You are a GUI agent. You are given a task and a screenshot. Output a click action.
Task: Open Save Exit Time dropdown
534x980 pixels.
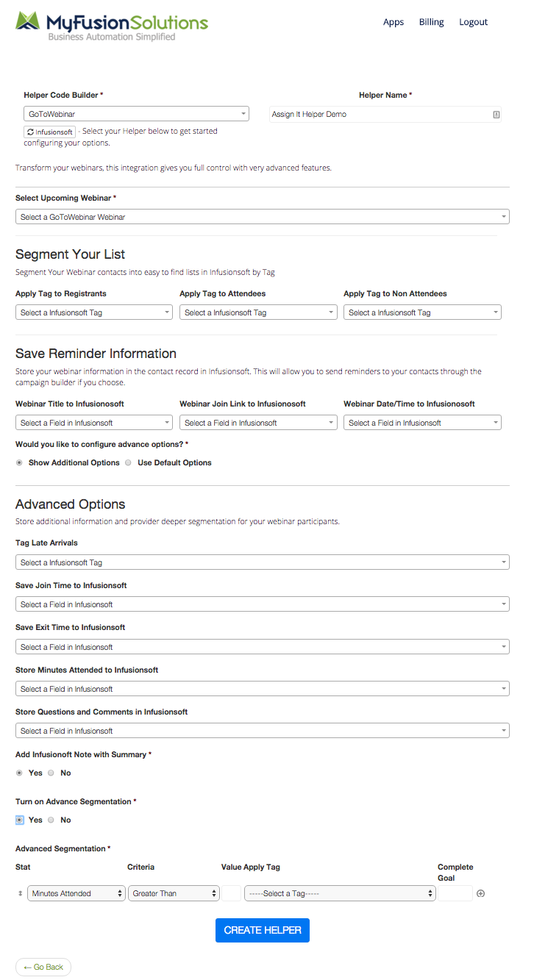pos(263,647)
